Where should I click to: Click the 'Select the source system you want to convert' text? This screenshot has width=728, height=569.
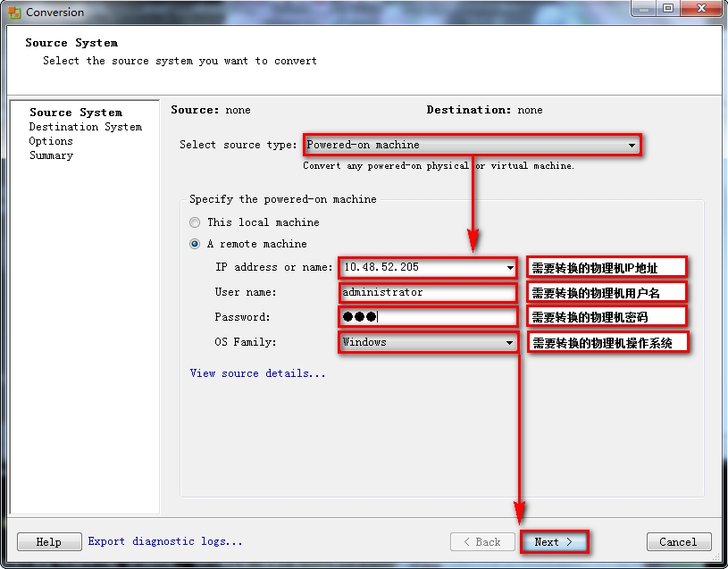click(180, 61)
